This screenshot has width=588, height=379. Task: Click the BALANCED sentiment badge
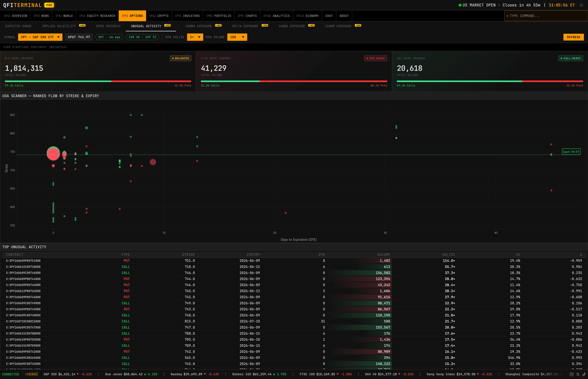click(181, 58)
